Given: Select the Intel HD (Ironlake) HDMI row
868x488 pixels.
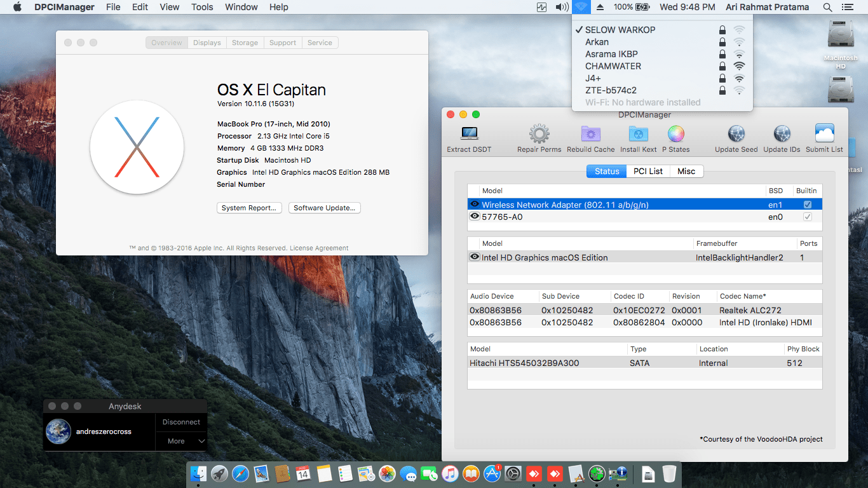Looking at the screenshot, I should tap(644, 322).
